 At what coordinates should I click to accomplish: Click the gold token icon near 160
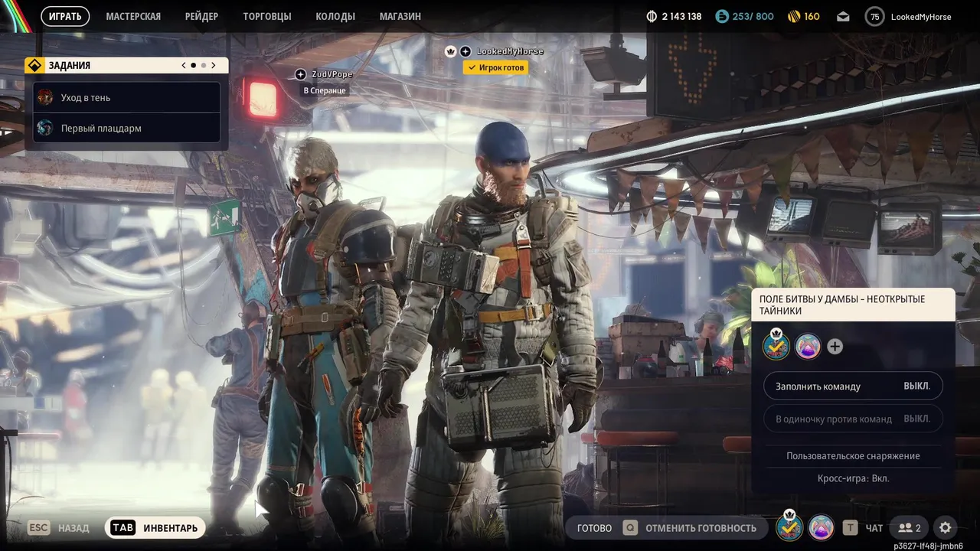(794, 16)
